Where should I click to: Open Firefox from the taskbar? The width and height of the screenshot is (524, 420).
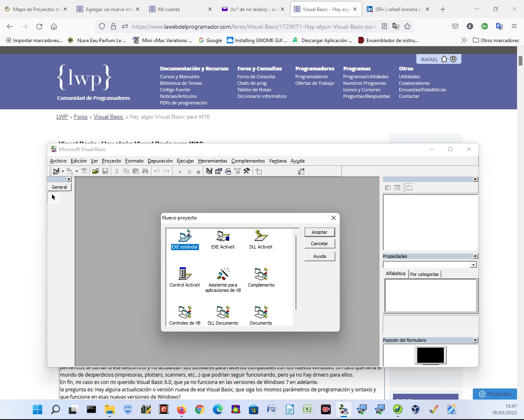click(x=181, y=409)
